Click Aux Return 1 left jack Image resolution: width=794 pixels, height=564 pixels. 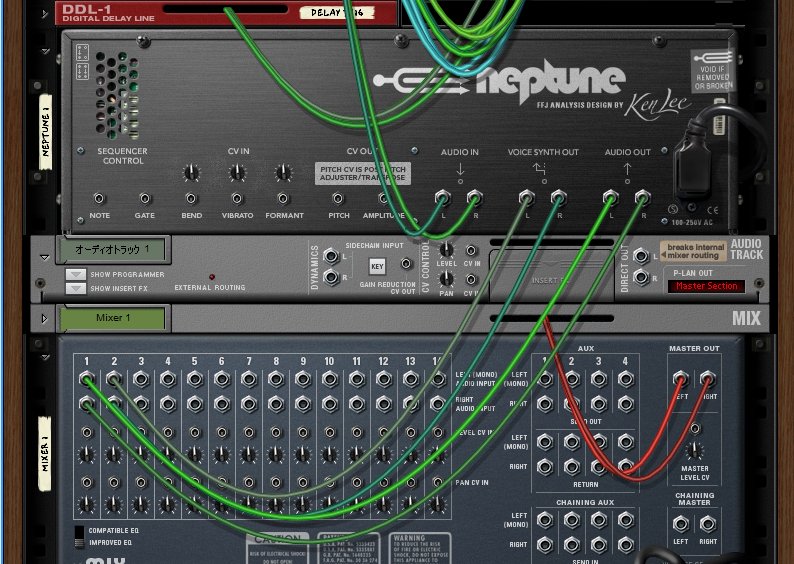[545, 442]
